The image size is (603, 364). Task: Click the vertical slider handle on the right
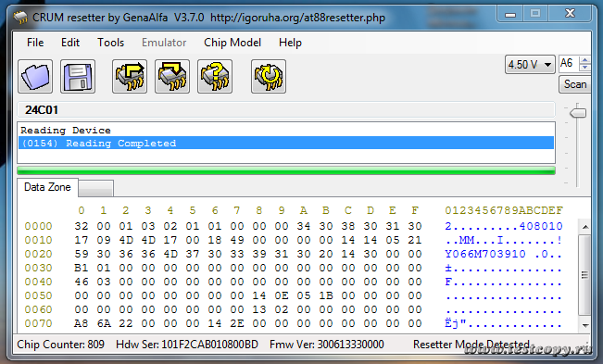pos(578,113)
